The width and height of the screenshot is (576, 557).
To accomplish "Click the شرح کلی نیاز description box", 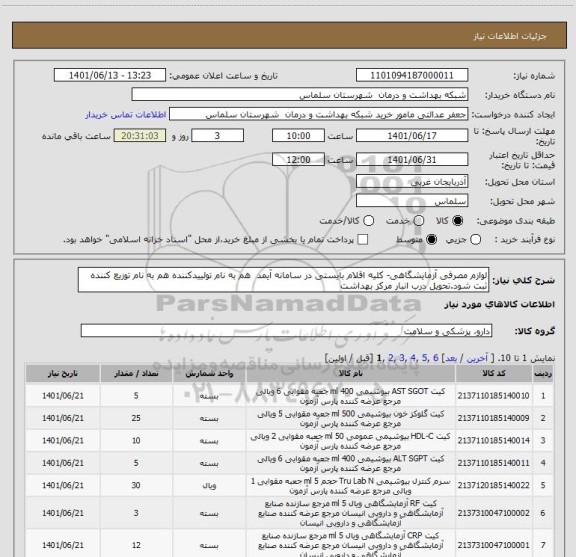I will pyautogui.click(x=284, y=280).
